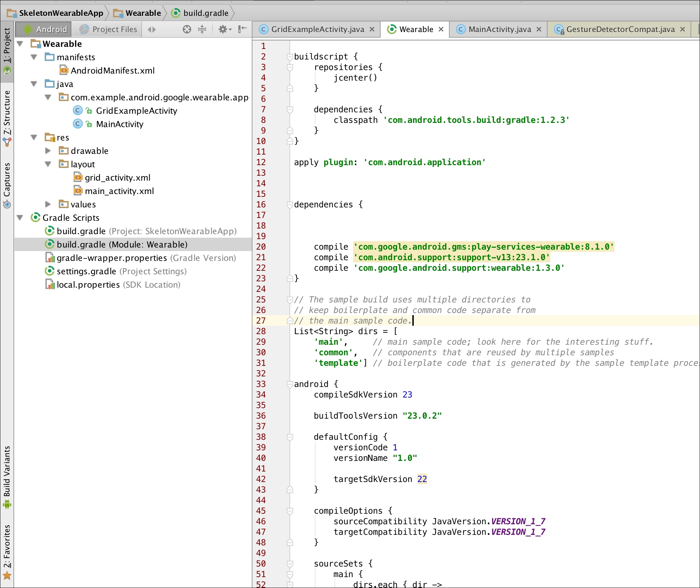The height and width of the screenshot is (588, 700).
Task: Select GridExampleActivity class in tree
Action: [x=125, y=111]
